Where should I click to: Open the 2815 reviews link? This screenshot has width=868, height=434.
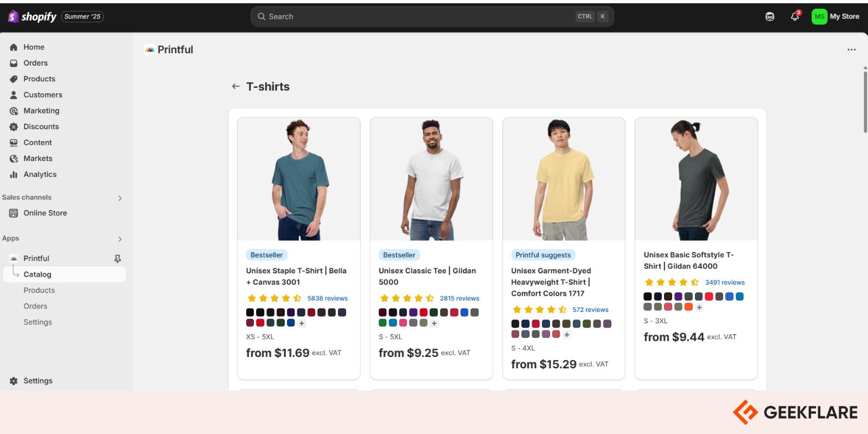[459, 298]
